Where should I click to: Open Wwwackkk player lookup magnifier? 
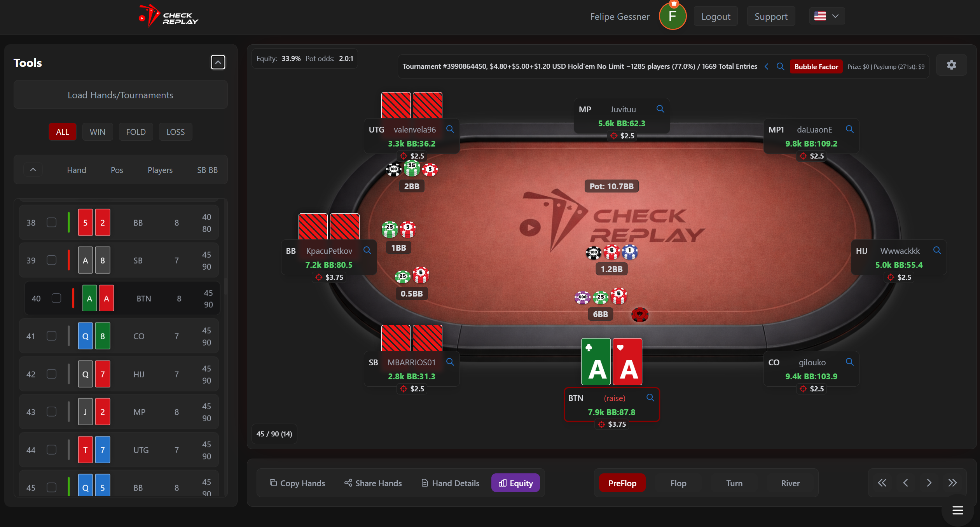[x=937, y=250]
